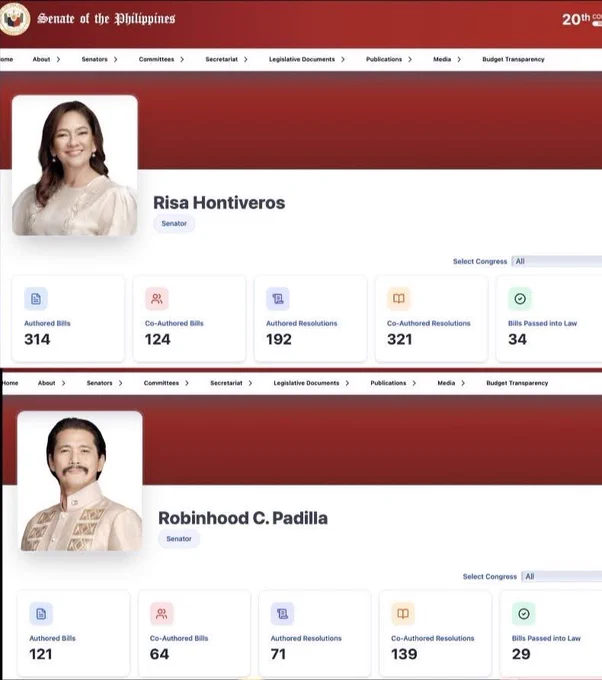Click Hontiveros's Authored Resolutions count 192
The width and height of the screenshot is (602, 680).
tap(279, 339)
